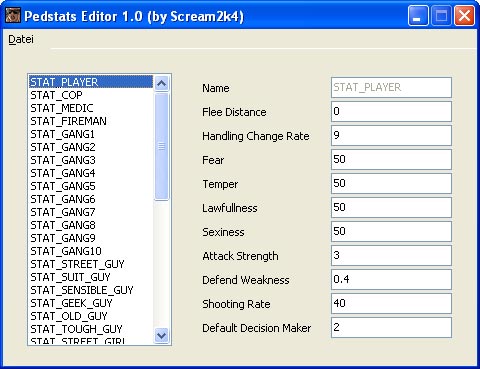Click the list scroll down arrow

point(162,335)
